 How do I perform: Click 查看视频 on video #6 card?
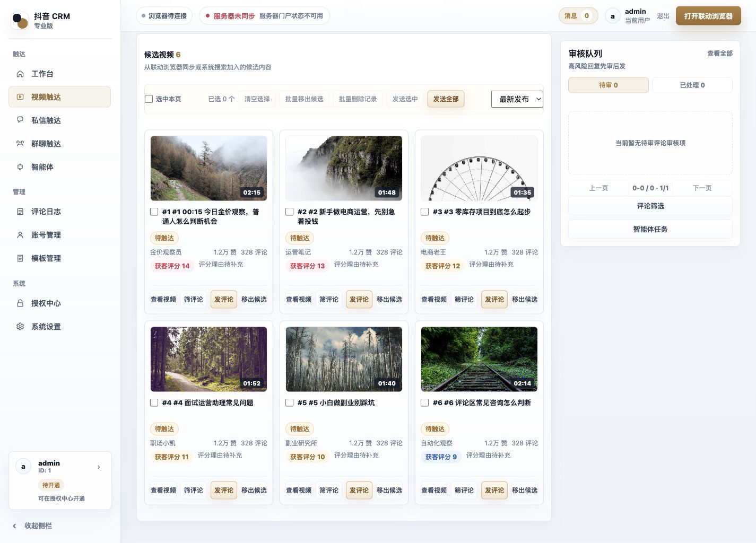pyautogui.click(x=434, y=490)
